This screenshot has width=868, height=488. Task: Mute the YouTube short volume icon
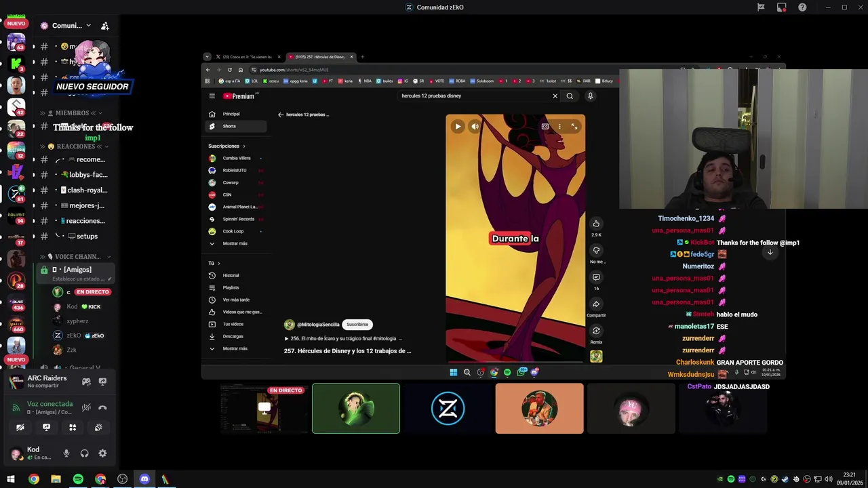coord(475,126)
